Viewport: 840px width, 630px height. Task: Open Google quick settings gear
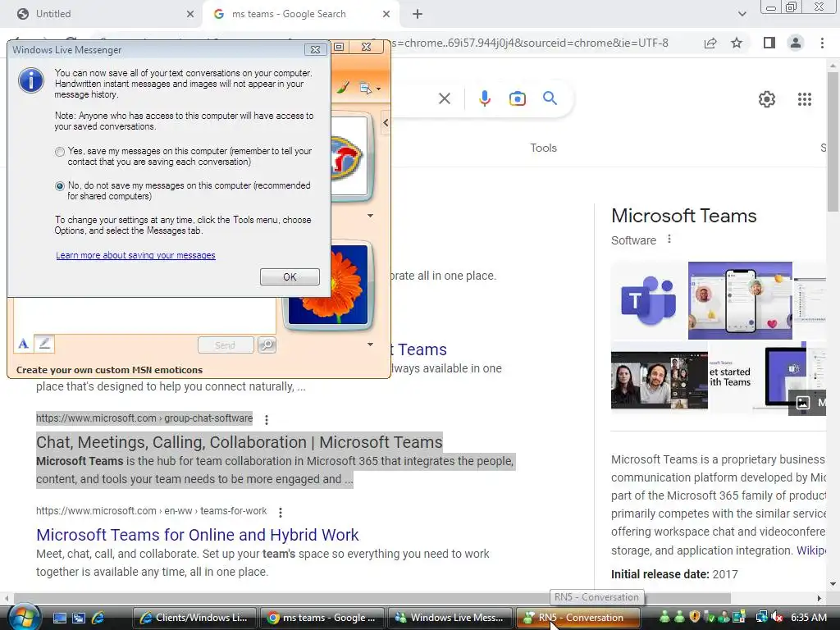767,99
